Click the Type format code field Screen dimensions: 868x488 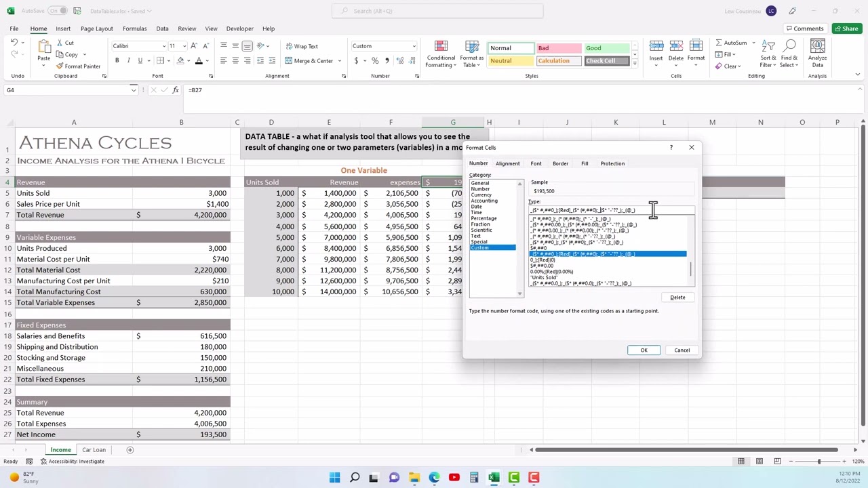612,210
